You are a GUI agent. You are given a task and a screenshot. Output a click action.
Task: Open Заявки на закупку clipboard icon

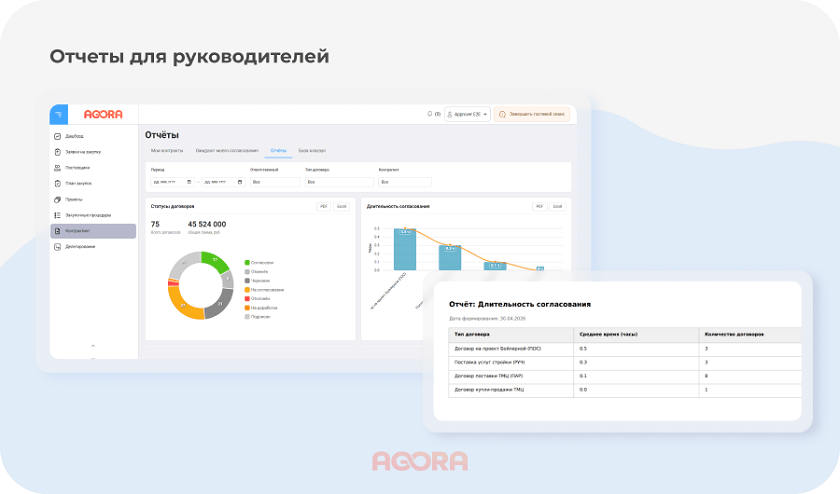(x=57, y=152)
